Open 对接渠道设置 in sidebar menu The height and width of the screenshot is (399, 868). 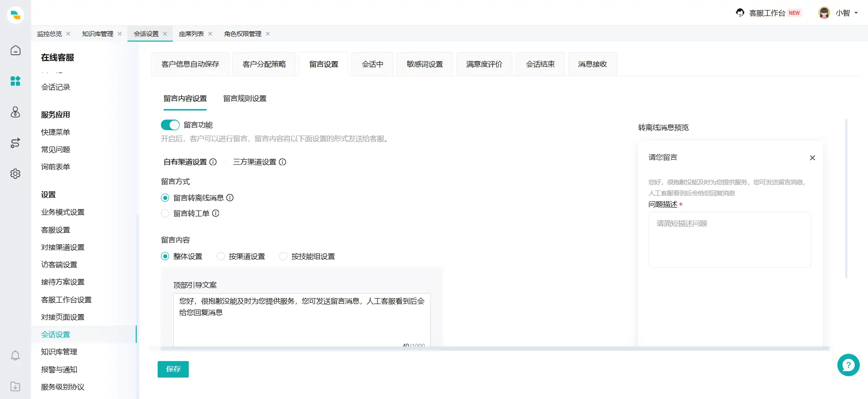(63, 247)
